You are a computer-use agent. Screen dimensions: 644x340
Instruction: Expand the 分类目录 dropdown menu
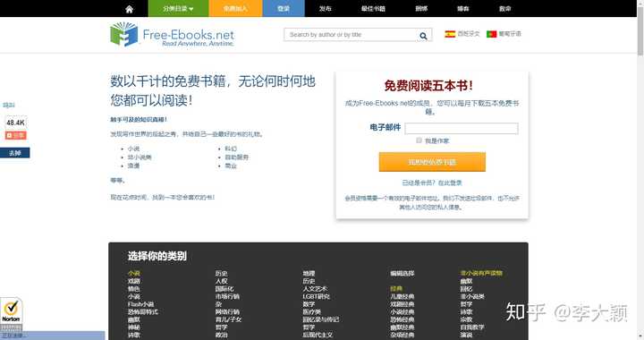pos(178,9)
